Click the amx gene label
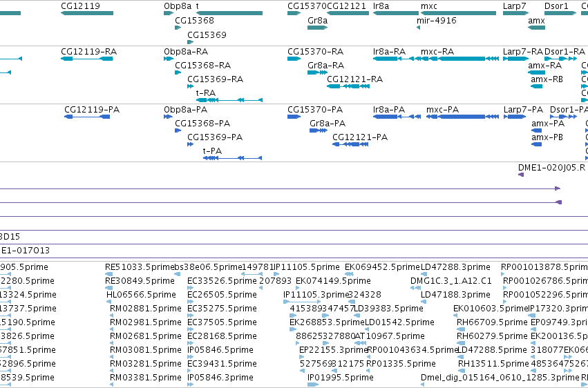588x388 pixels. [x=536, y=20]
